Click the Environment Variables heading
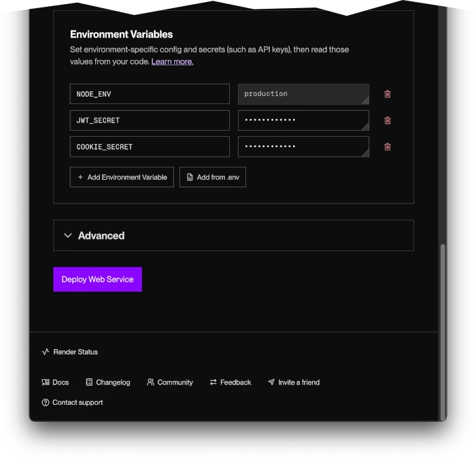476x460 pixels. coord(122,34)
